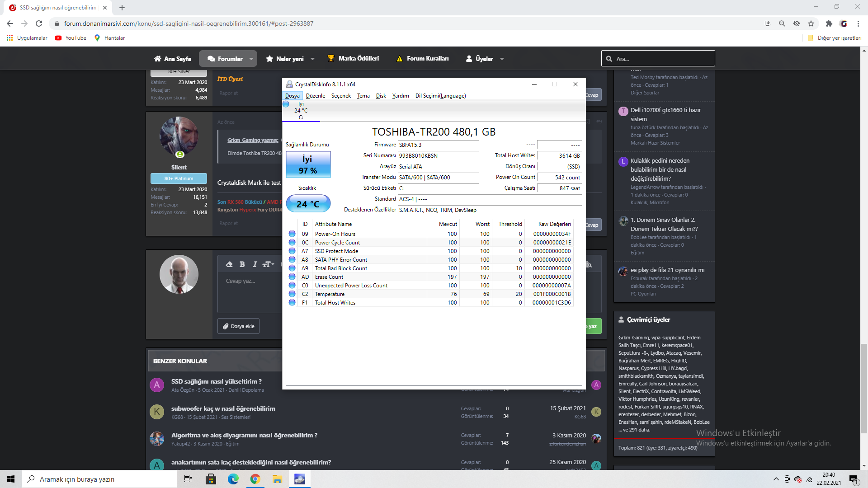Toggle italic formatting in reply editor
The width and height of the screenshot is (868, 488).
coord(255,264)
